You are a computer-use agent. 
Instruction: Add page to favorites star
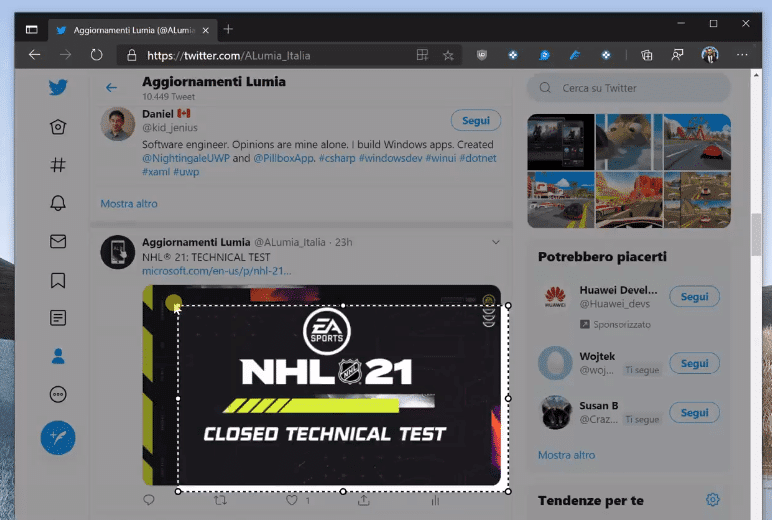point(448,55)
